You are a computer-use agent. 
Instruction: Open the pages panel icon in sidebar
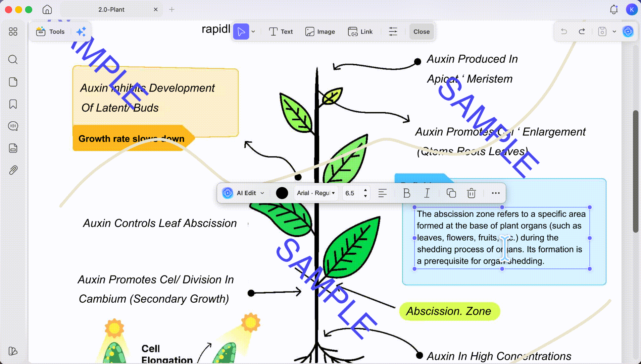(13, 82)
